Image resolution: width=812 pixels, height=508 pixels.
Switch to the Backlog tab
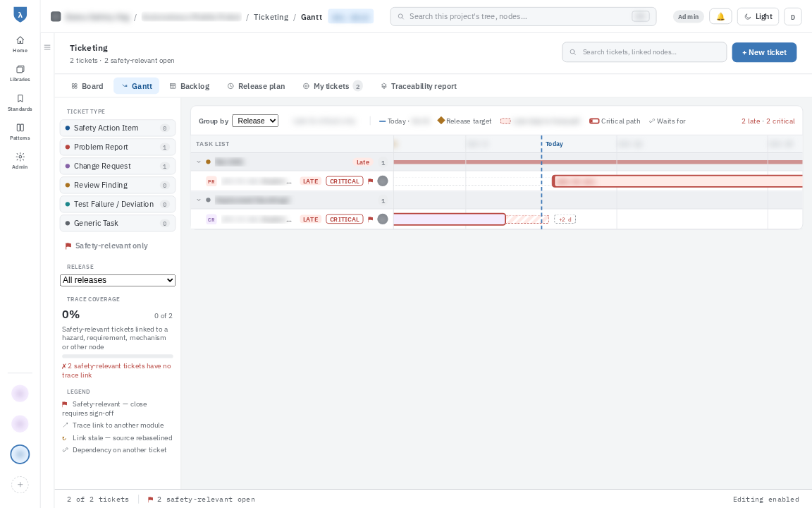pyautogui.click(x=190, y=86)
